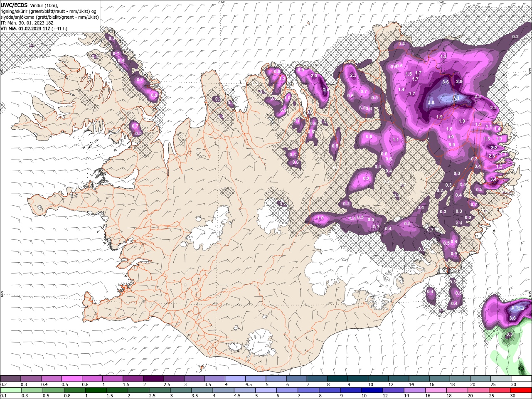Click the 'rigning/skúrir' legend description line
532x399 pixels.
49,11
